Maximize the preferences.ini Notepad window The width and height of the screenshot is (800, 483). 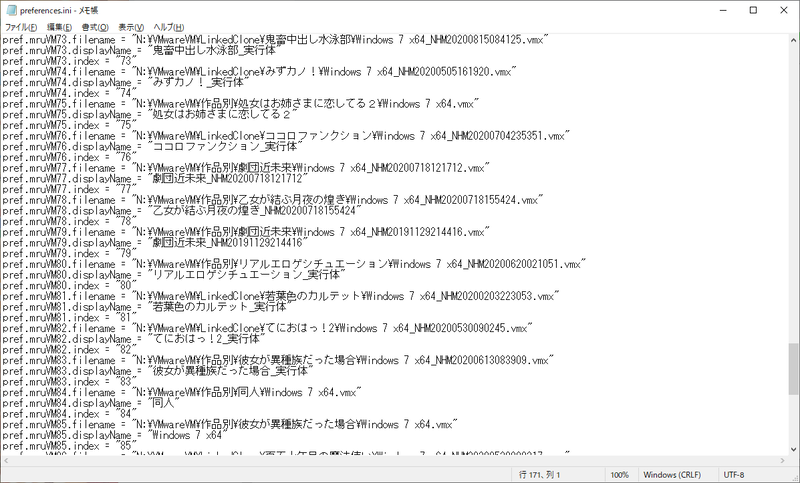point(753,10)
